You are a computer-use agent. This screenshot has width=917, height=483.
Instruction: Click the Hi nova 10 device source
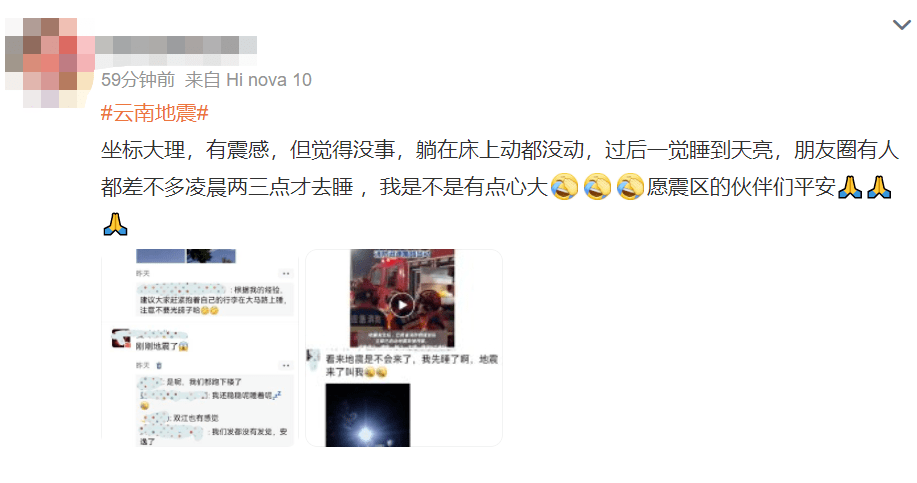point(269,80)
